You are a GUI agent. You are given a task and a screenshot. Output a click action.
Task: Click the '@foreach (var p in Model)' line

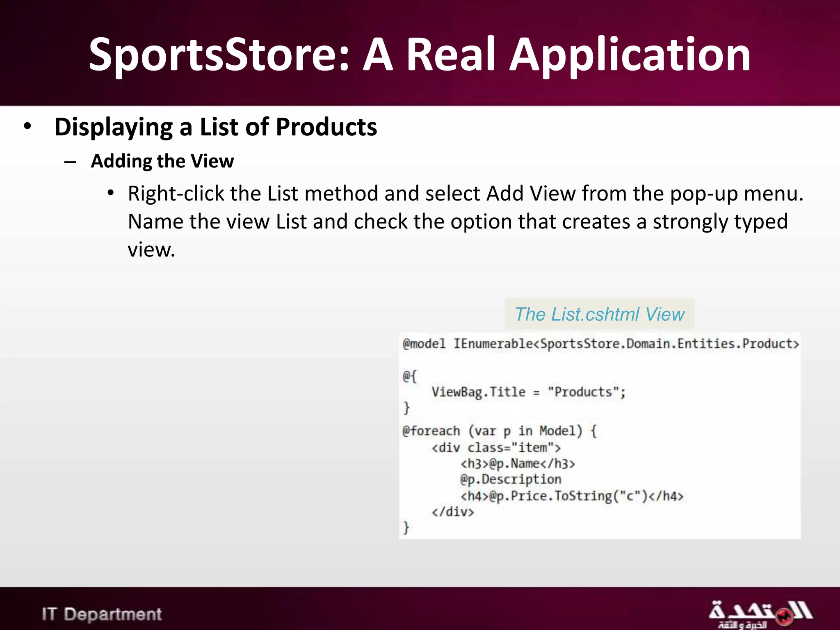[500, 431]
